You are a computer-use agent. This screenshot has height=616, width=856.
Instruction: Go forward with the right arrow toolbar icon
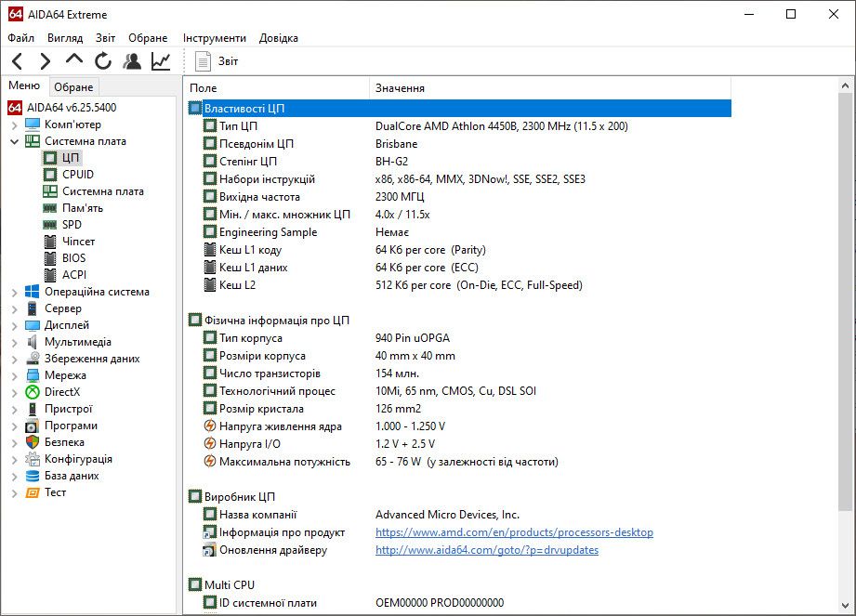click(x=46, y=61)
